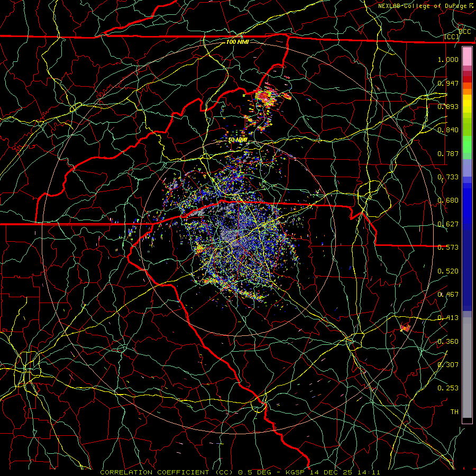This screenshot has width=476, height=476.
Task: Pick the pink swatch atop the color scale
Action: point(467,57)
